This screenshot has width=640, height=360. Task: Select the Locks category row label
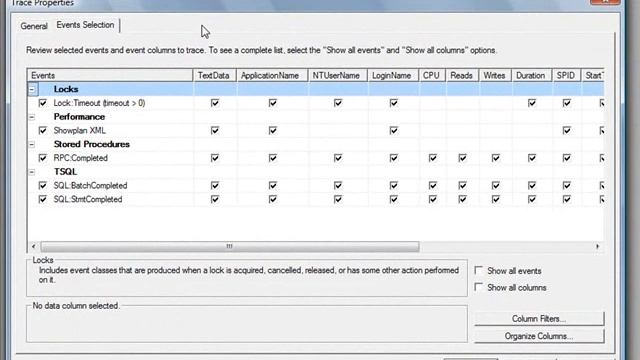(x=66, y=89)
